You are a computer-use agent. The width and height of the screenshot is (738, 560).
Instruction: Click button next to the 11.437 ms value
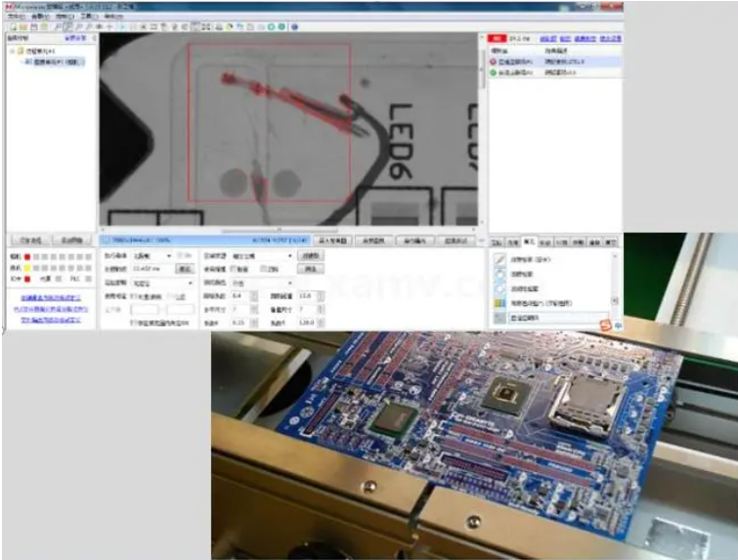pos(185,269)
